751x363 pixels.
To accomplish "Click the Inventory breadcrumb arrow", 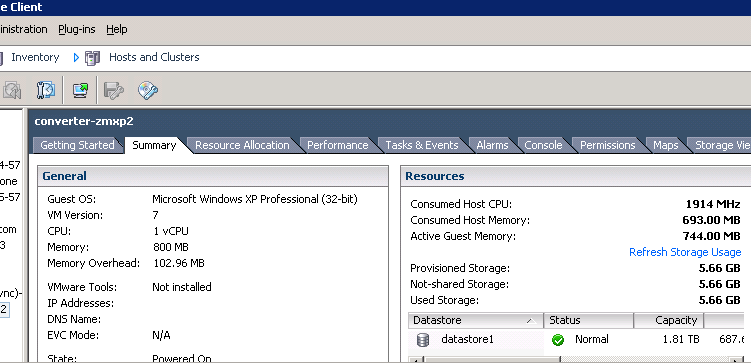I will click(76, 58).
